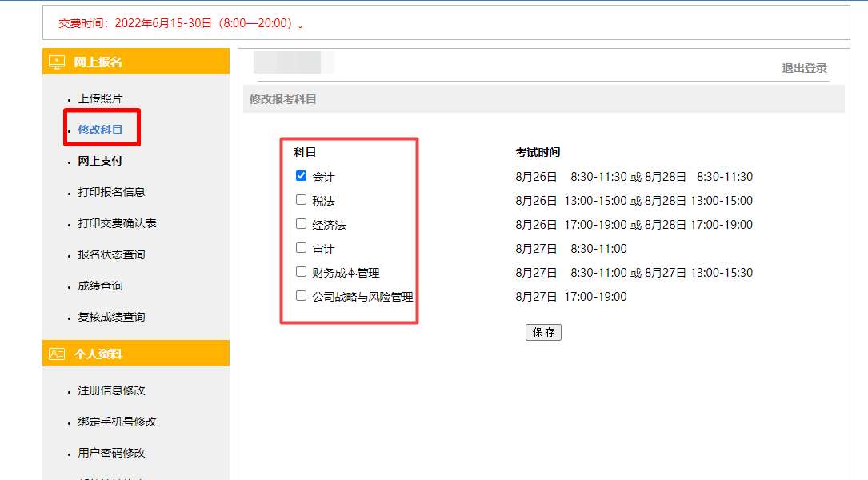Click 打印交费确认表 in sidebar
The image size is (868, 480).
tap(117, 223)
